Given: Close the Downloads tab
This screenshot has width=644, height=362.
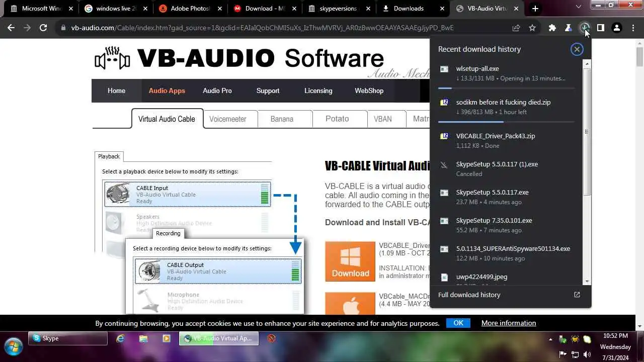Looking at the screenshot, I should (443, 9).
